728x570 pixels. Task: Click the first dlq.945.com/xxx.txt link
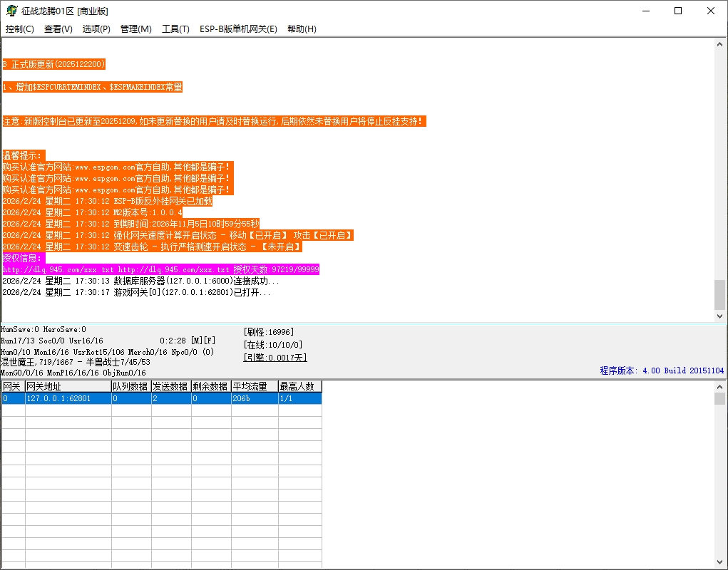(58, 270)
